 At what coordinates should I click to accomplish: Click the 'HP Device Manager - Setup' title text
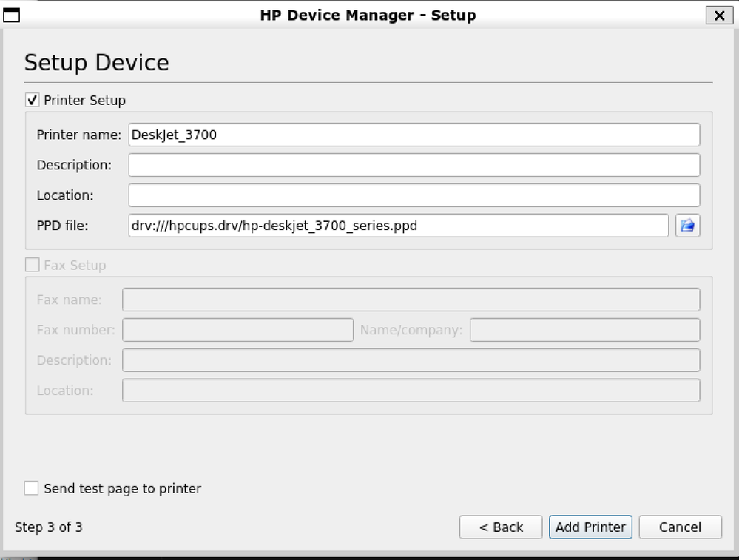tap(368, 15)
